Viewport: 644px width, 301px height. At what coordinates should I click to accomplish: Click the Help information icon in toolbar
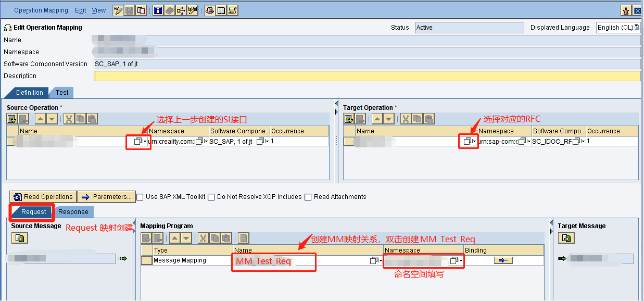[157, 10]
